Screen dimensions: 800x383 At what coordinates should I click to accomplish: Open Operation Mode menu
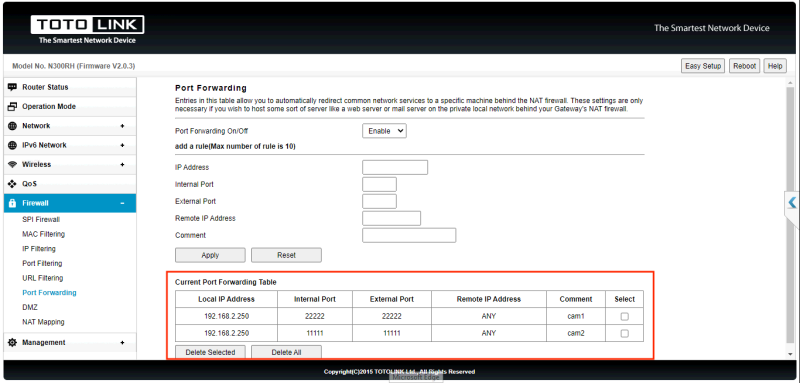(x=70, y=107)
